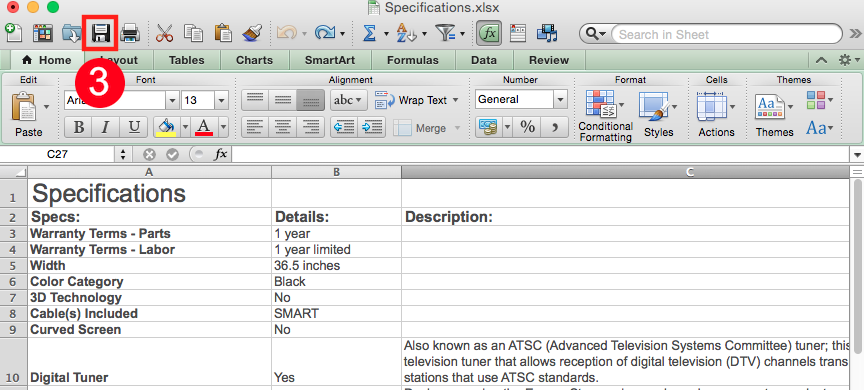
Task: Open the template gallery icon
Action: (x=43, y=34)
